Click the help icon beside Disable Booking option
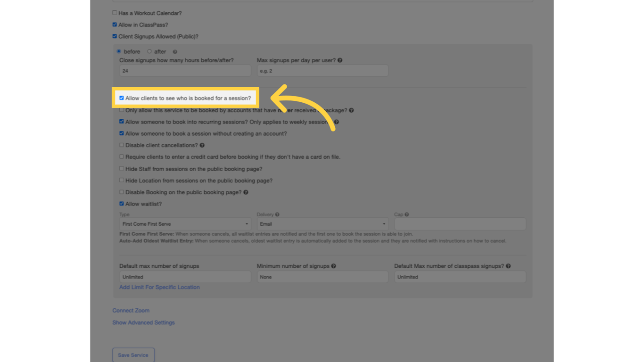The image size is (644, 362). (x=246, y=192)
